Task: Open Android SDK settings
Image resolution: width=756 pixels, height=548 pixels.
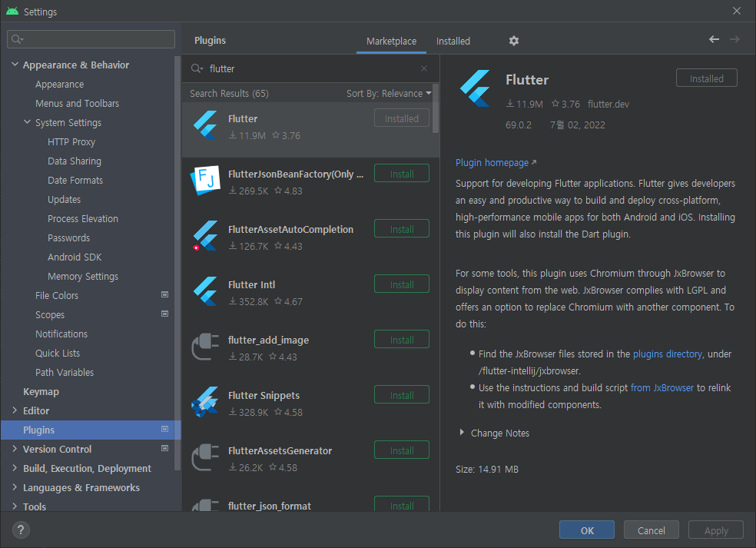Action: (x=75, y=257)
